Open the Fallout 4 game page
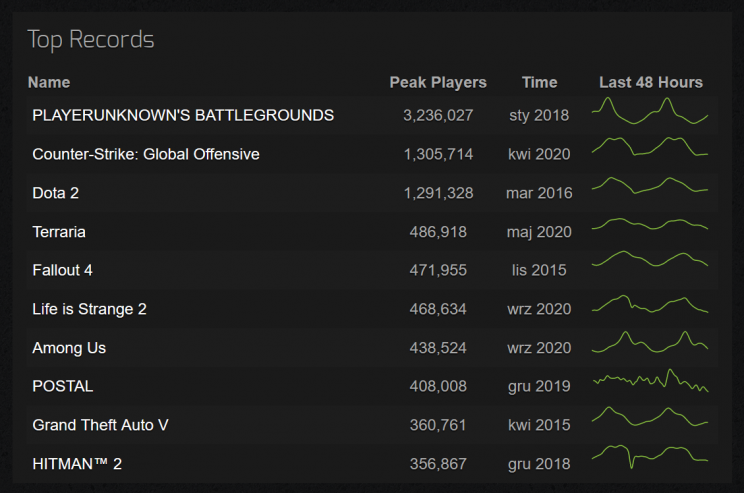744x493 pixels. (x=65, y=270)
